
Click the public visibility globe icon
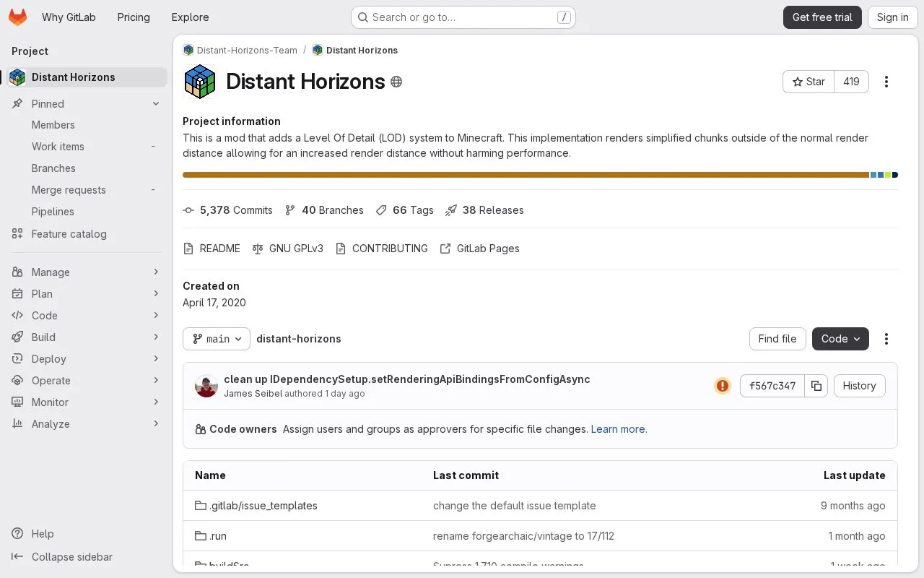point(396,82)
